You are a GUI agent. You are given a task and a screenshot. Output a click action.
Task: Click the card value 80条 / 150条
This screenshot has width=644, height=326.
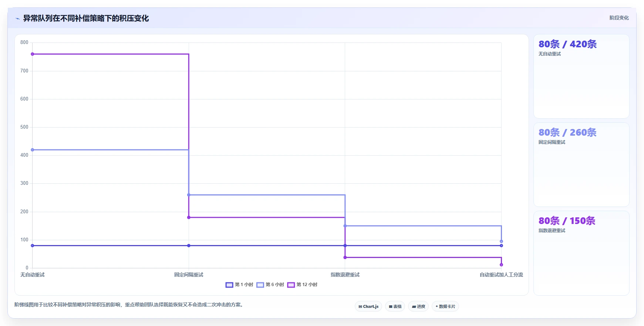[x=567, y=221]
